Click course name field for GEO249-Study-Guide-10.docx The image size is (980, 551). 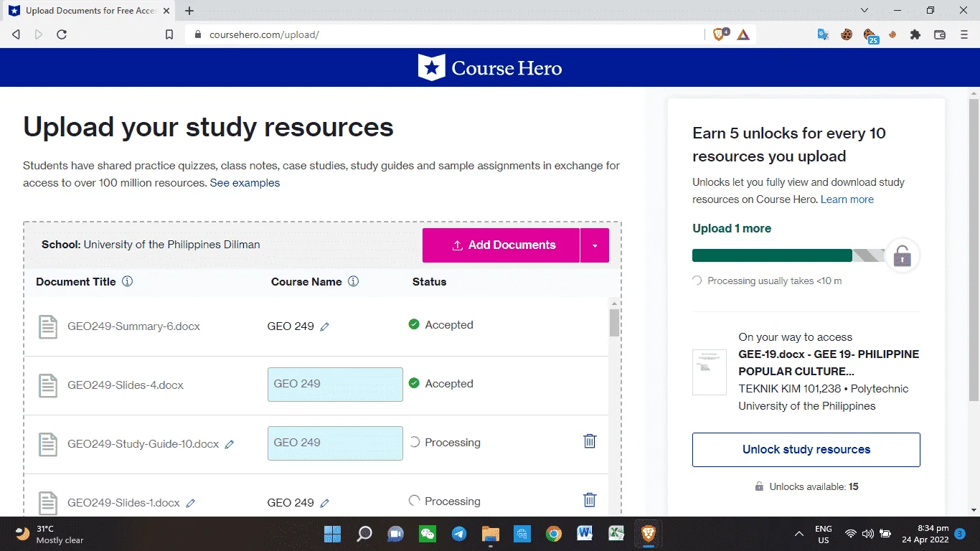tap(335, 443)
